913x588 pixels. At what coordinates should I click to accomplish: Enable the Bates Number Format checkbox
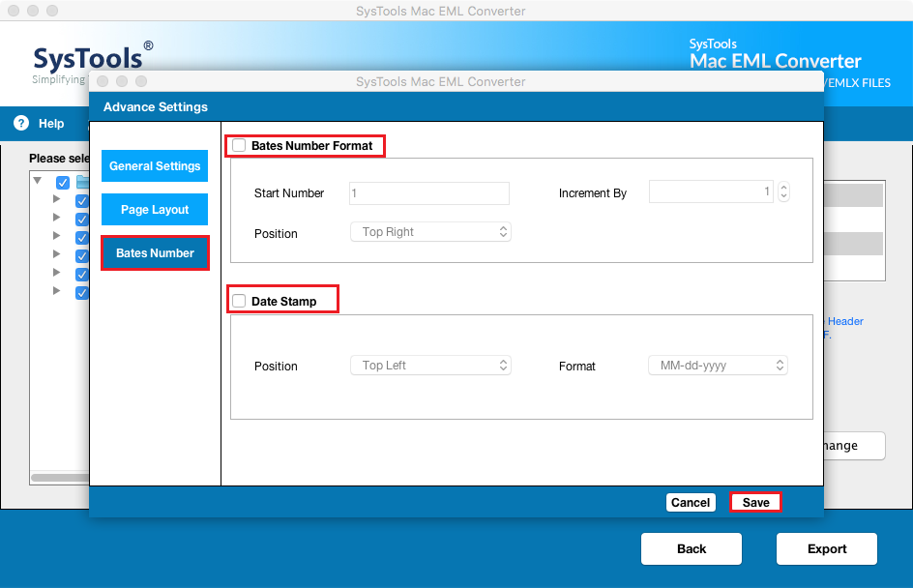click(x=239, y=145)
